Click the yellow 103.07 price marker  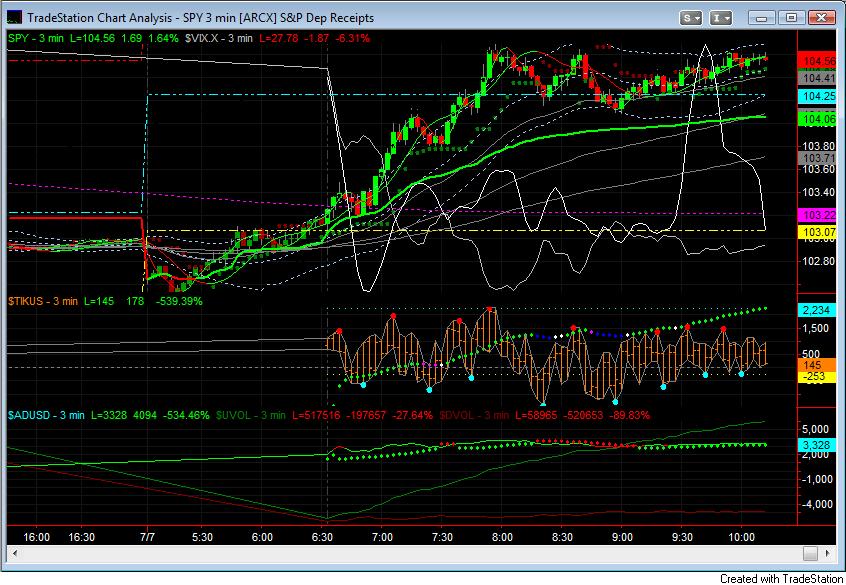[x=818, y=233]
